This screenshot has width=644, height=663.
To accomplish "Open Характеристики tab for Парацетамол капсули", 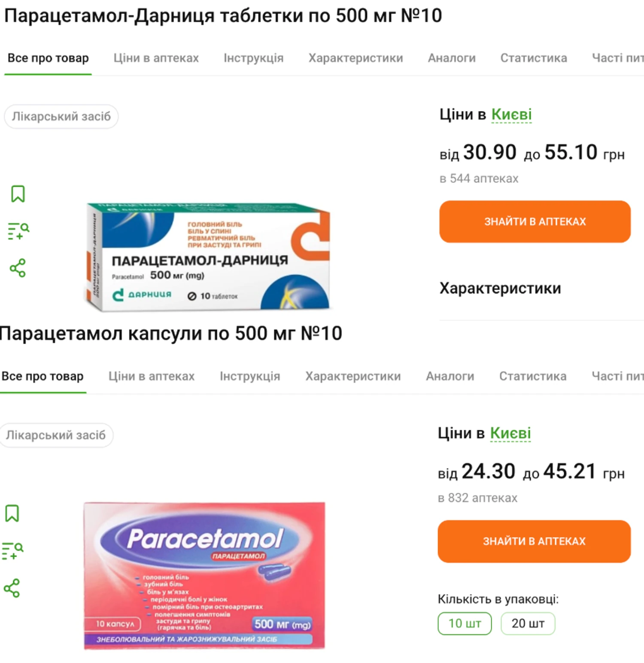I will 353,376.
